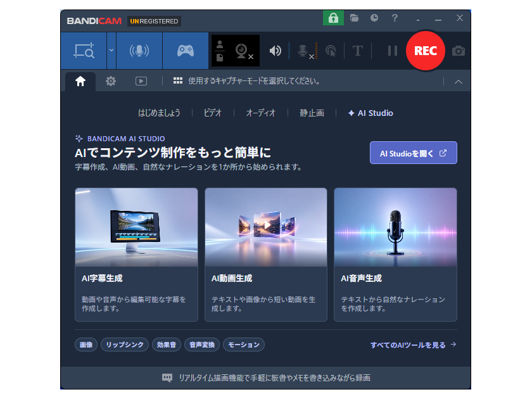Image resolution: width=532 pixels, height=399 pixels.
Task: Click the speech bubble tip icon
Action: (167, 378)
